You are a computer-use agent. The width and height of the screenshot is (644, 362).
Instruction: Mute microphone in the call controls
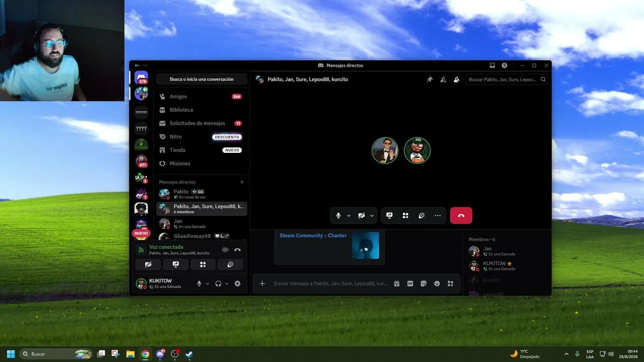tap(338, 215)
